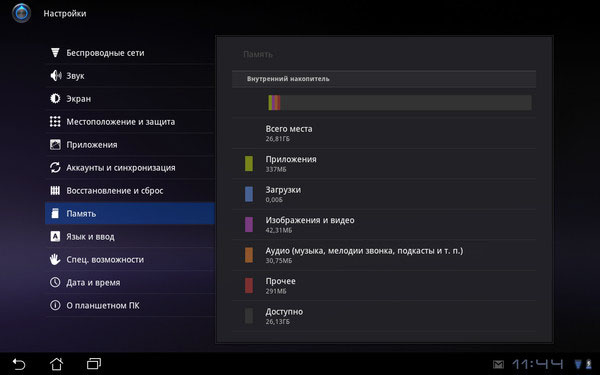Tap the Wi-Fi signal status icon
600x375 pixels.
pyautogui.click(x=578, y=364)
